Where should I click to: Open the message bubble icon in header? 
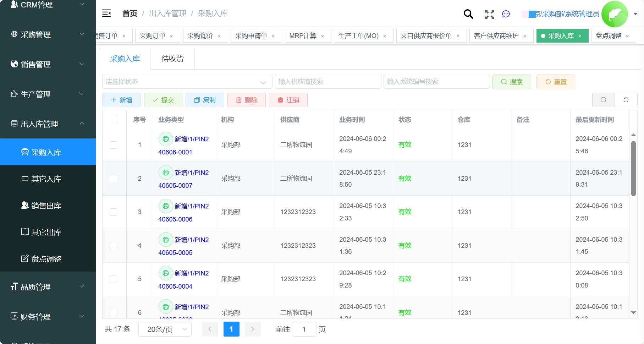[506, 14]
